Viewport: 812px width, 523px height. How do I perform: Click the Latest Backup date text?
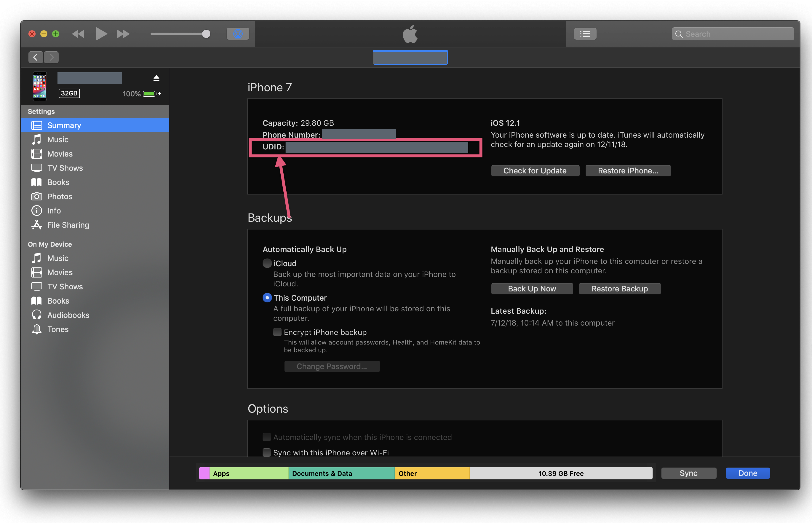553,323
